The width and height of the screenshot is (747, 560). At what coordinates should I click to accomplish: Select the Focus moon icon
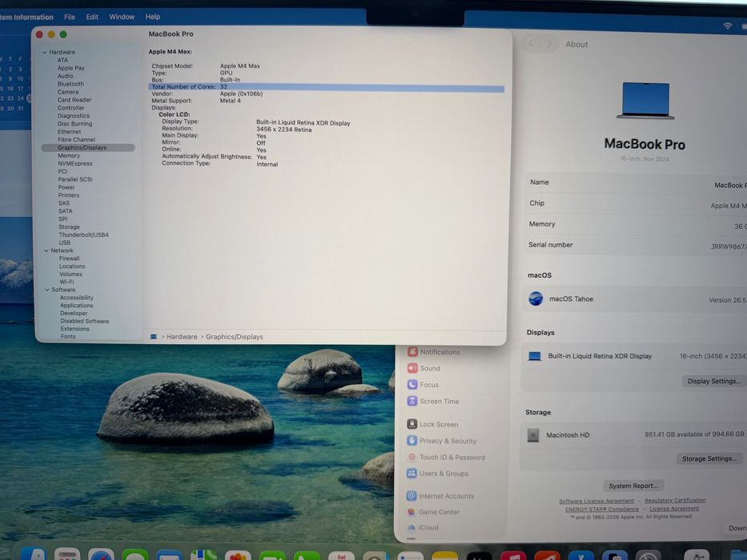[412, 384]
